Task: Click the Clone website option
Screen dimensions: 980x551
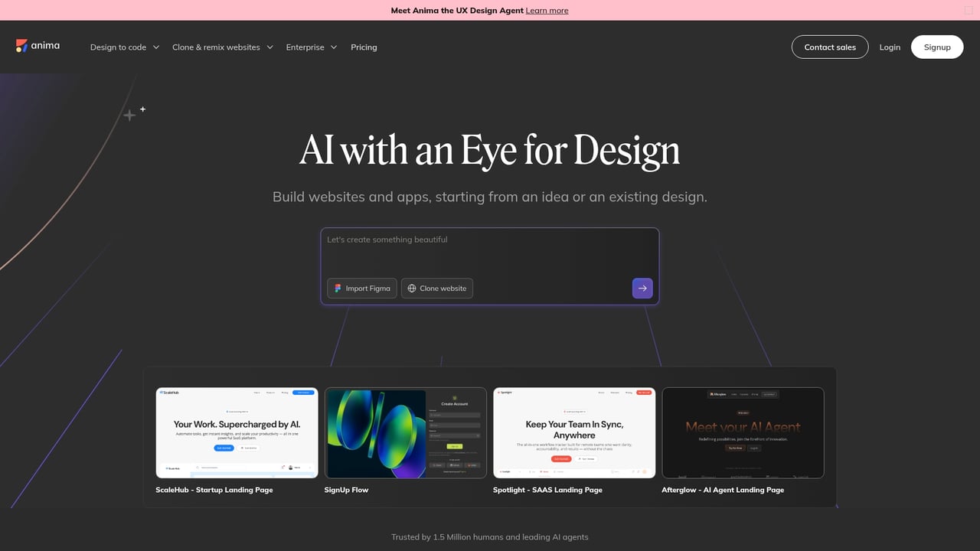Action: [436, 288]
